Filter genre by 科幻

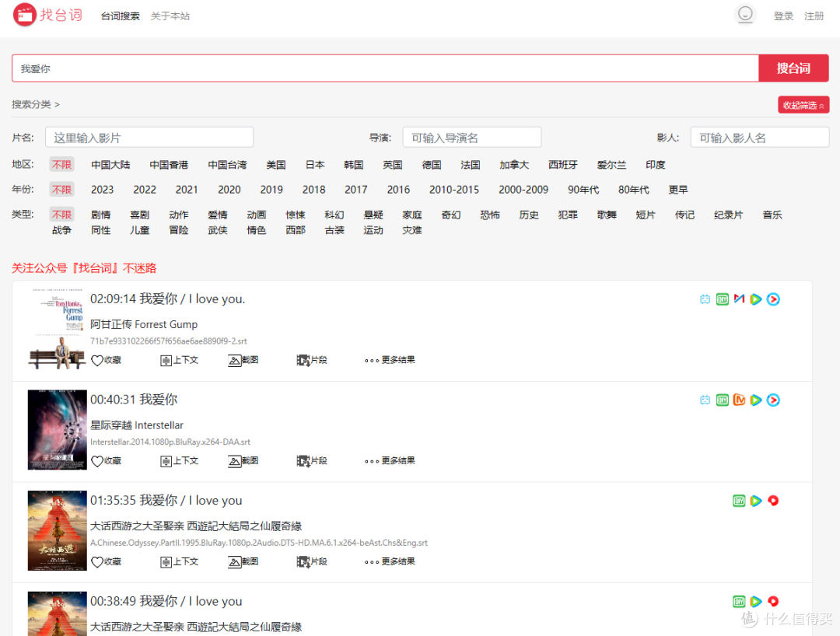coord(334,215)
